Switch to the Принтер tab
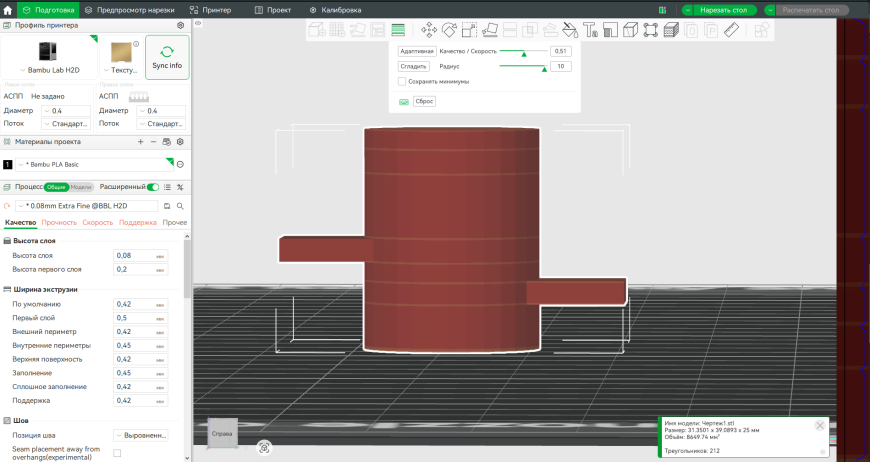This screenshot has width=870, height=462. point(210,10)
